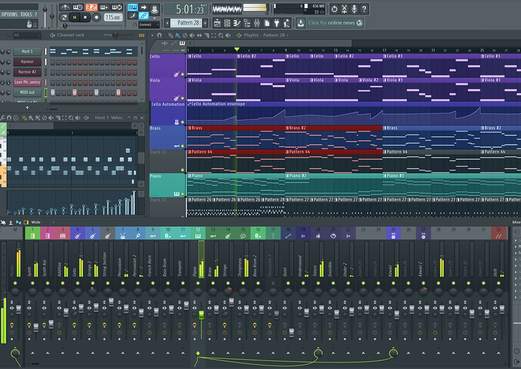Click the Stop transport button
521x369 pixels.
pos(85,17)
